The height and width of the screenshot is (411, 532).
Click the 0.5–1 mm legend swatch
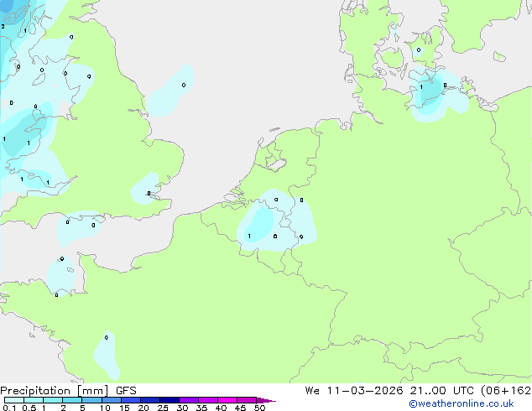(34, 400)
